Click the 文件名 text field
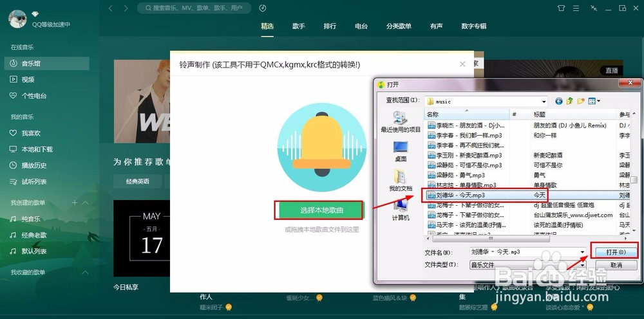Image resolution: width=644 pixels, height=319 pixels. tap(524, 252)
